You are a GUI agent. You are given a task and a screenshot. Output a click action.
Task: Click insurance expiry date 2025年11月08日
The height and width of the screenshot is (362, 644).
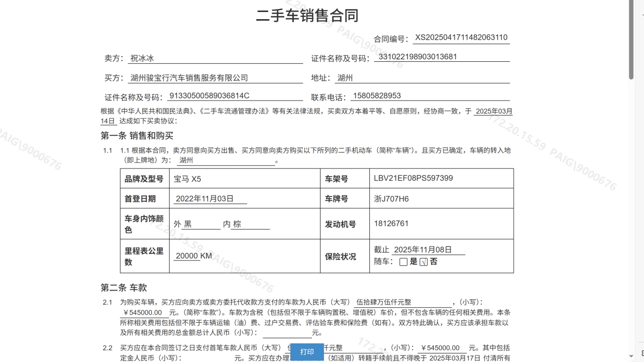pos(429,249)
